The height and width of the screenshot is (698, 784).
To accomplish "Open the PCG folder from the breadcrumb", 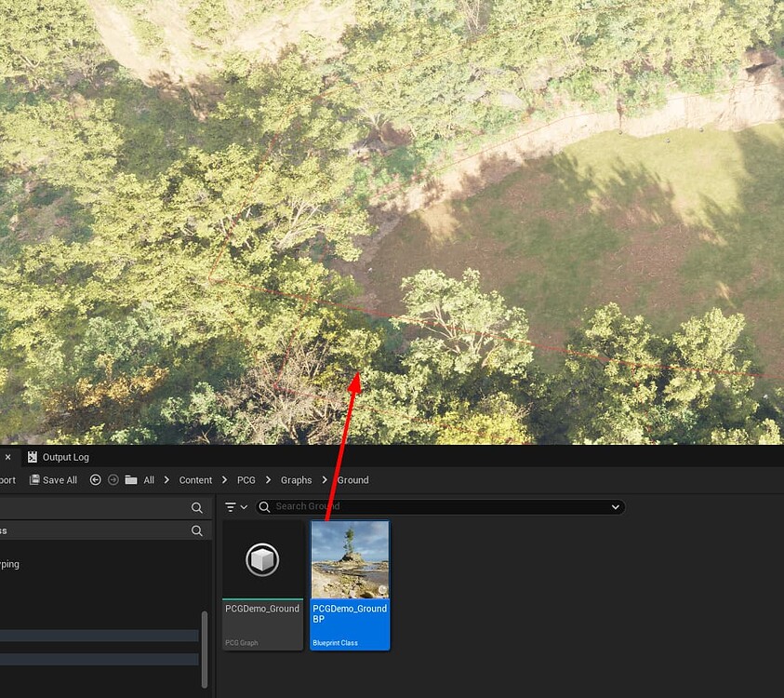I will coord(246,480).
